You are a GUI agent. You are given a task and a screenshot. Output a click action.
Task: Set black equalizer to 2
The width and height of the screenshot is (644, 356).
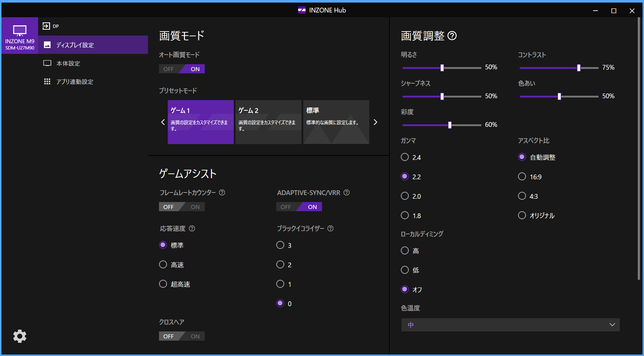(280, 264)
